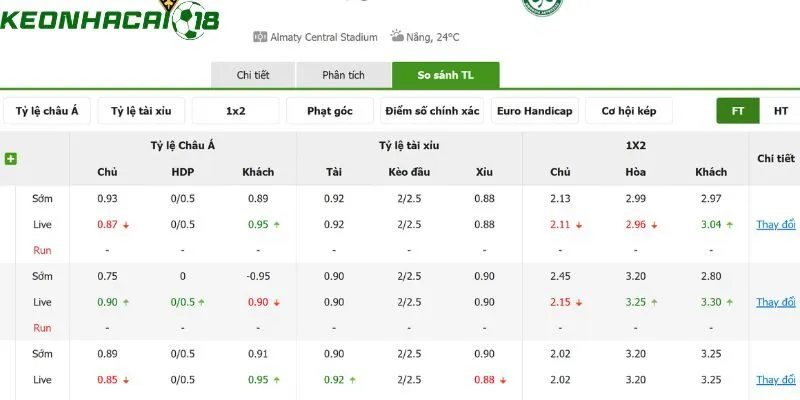Click green up arrow beside 3.04

click(x=730, y=225)
